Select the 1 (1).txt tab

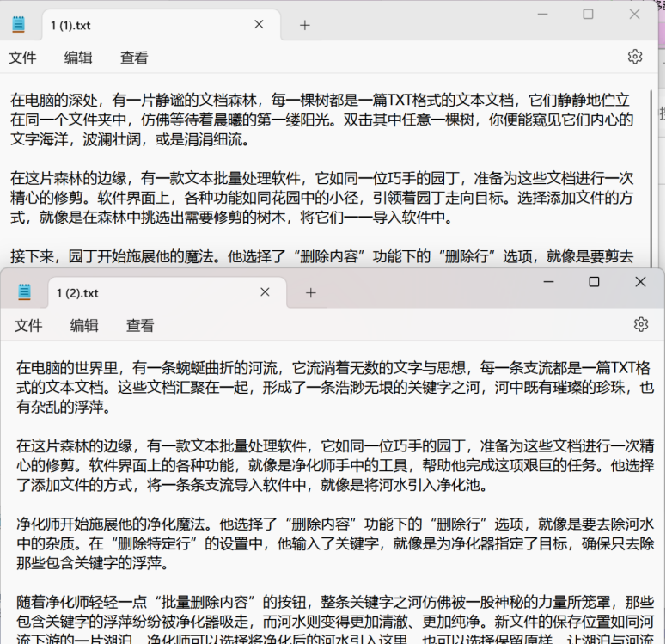point(129,25)
